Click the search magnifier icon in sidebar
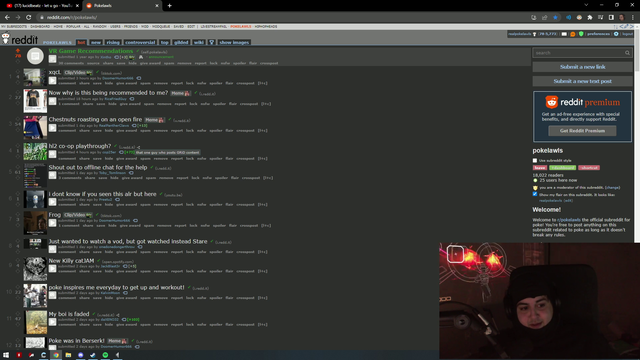Screen dimensions: 640x360 pos(627,53)
